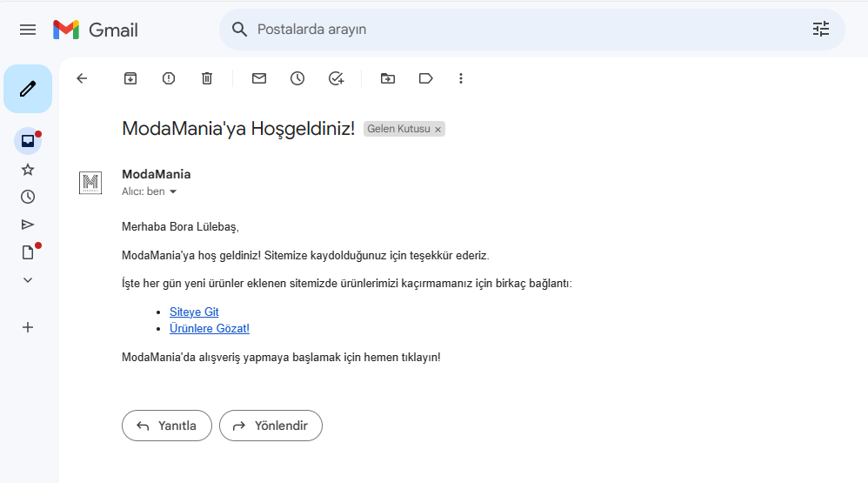Screen dimensions: 868x483
Task: Snooze this email from toolbar
Action: click(x=297, y=78)
